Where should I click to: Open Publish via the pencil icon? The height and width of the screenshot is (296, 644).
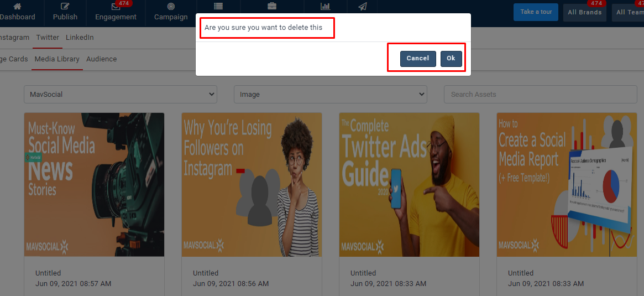[65, 7]
